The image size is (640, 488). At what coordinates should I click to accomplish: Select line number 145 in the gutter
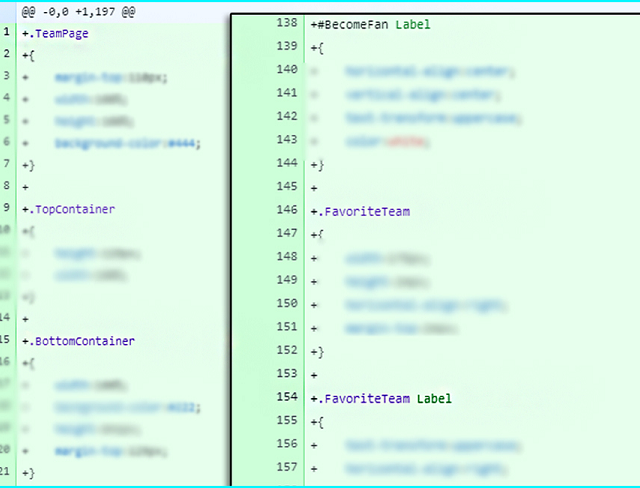coord(285,187)
